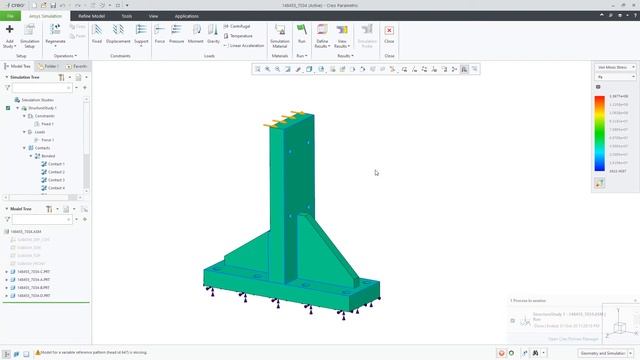Open the Pa units dropdown
The height and width of the screenshot is (360, 640).
pos(615,77)
